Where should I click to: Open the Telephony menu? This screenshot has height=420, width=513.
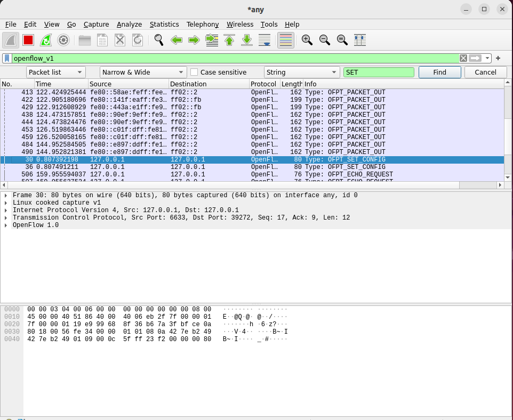(x=203, y=25)
